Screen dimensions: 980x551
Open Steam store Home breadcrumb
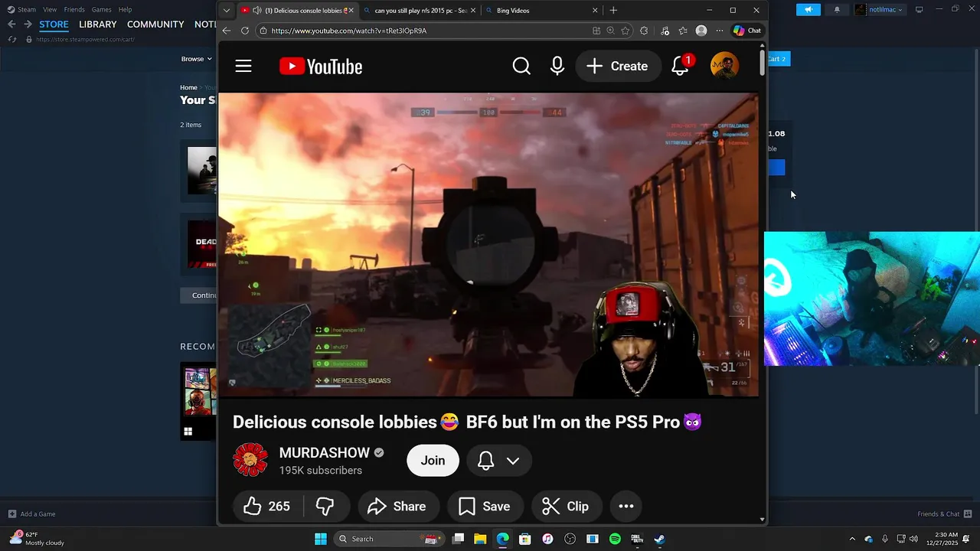point(188,87)
